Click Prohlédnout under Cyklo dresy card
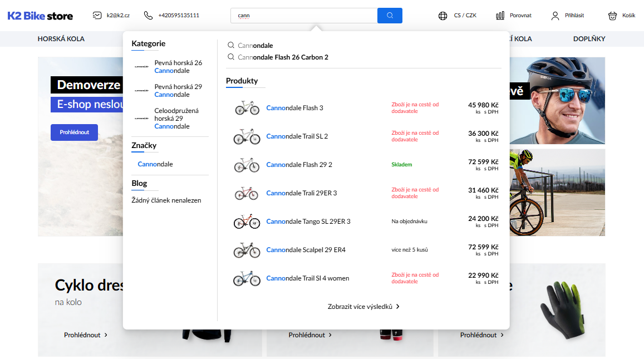Image resolution: width=644 pixels, height=359 pixels. pos(85,335)
